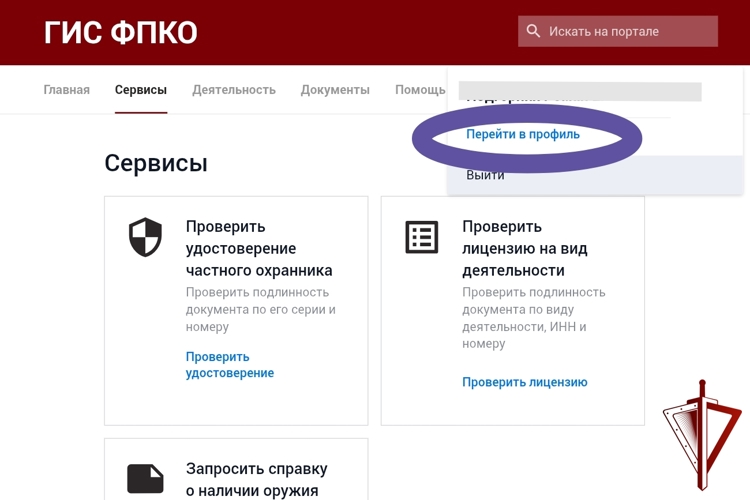
Task: Click the search magnifier icon
Action: (x=533, y=31)
